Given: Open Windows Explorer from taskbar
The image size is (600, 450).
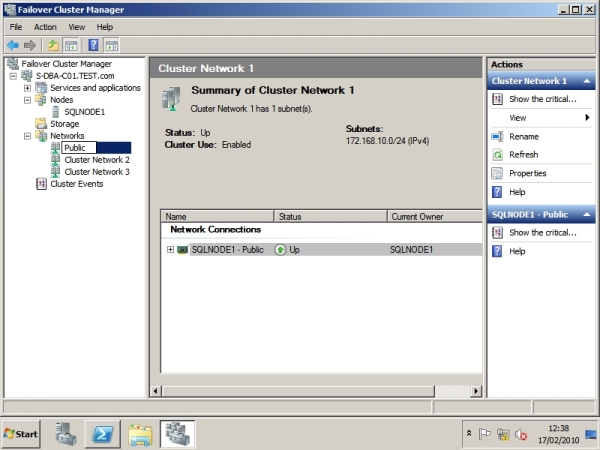Looking at the screenshot, I should (140, 434).
